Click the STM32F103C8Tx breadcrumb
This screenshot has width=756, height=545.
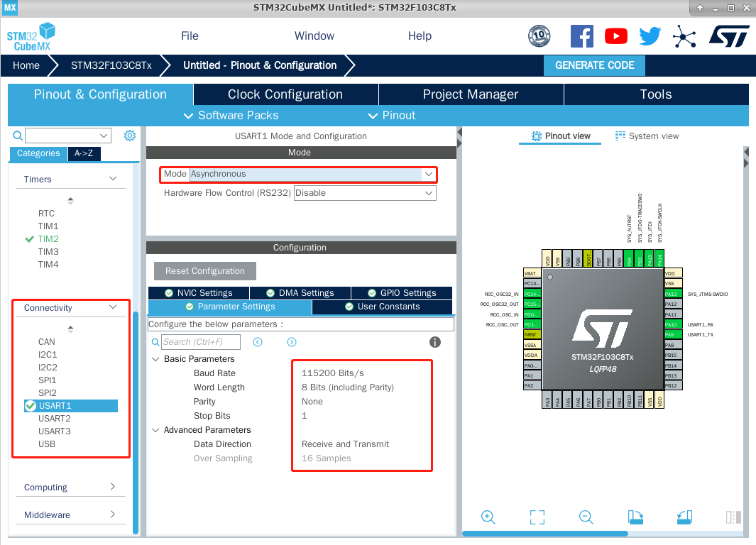click(111, 65)
